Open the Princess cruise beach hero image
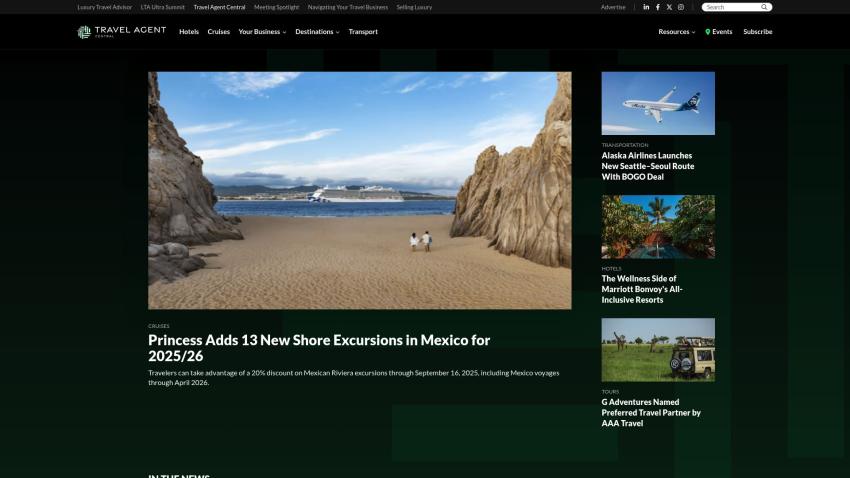The width and height of the screenshot is (850, 478). tap(359, 190)
